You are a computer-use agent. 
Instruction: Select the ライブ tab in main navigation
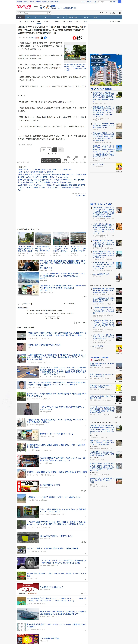[37, 17]
